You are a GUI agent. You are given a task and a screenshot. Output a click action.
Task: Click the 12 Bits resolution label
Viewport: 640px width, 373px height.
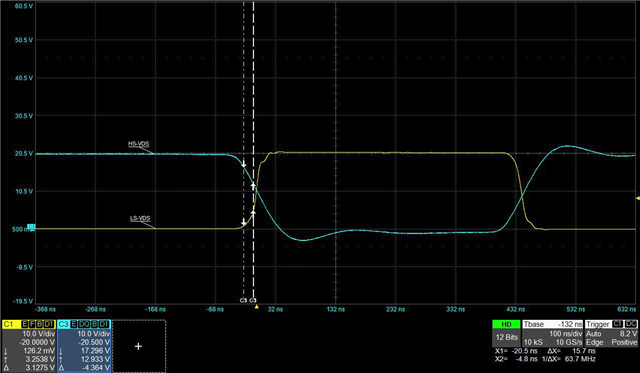pyautogui.click(x=506, y=337)
